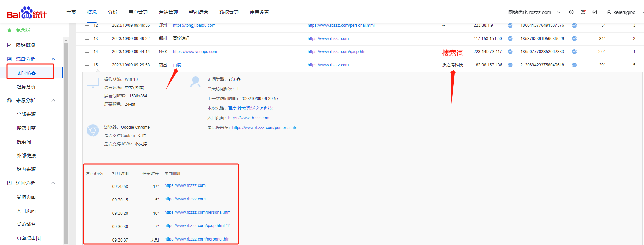Select 搜索词 in the sidebar
This screenshot has height=245, width=644.
point(24,142)
